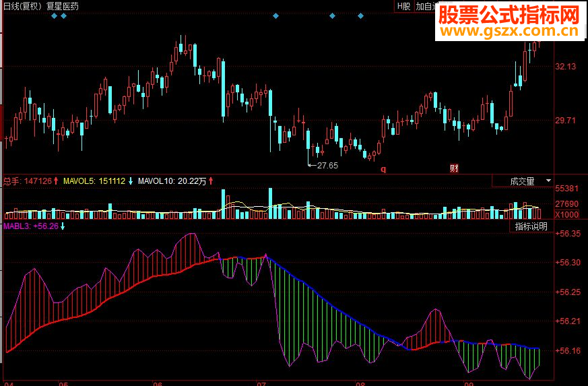Screen dimensions: 588x386
Task: Click the 32.13 price axis label
Action: (x=566, y=67)
